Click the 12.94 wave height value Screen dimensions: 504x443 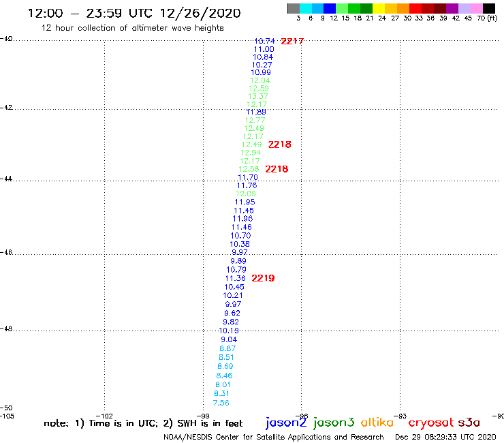pos(251,153)
